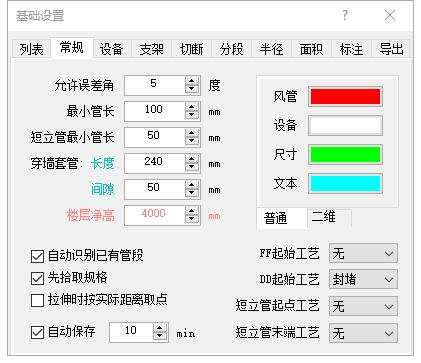Increase 穿墙套管 长度 with up arrow

192,159
